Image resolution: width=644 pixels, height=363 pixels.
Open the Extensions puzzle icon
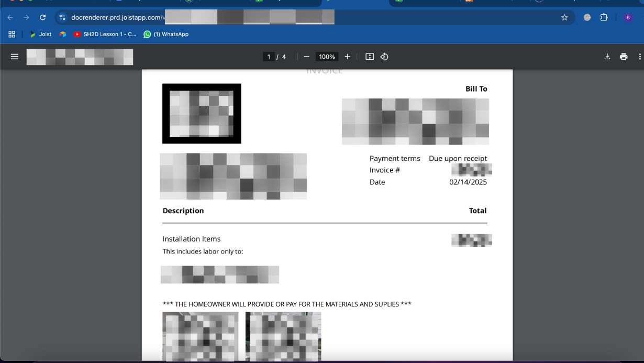point(604,17)
